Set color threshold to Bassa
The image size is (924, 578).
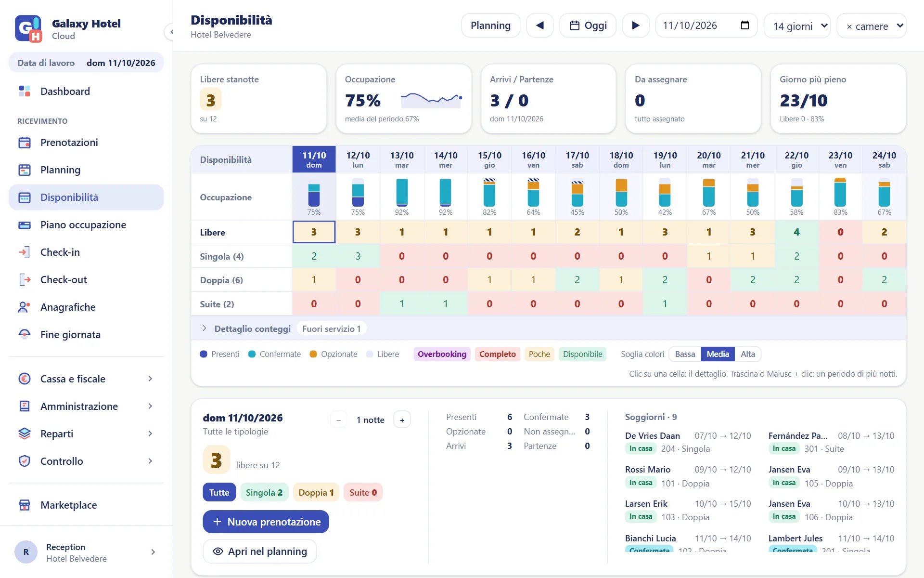point(685,354)
